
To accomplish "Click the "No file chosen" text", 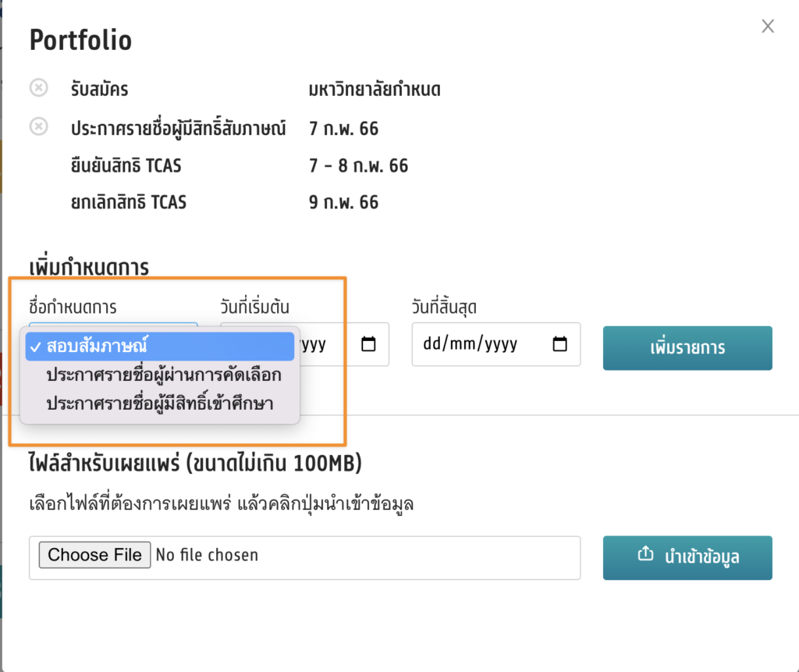I will point(207,555).
